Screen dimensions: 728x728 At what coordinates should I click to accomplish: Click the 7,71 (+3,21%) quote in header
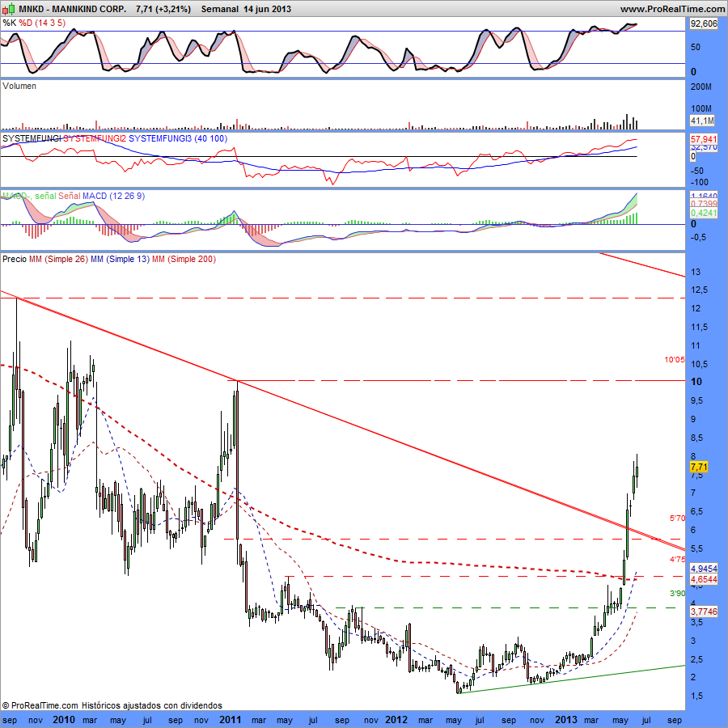(163, 9)
